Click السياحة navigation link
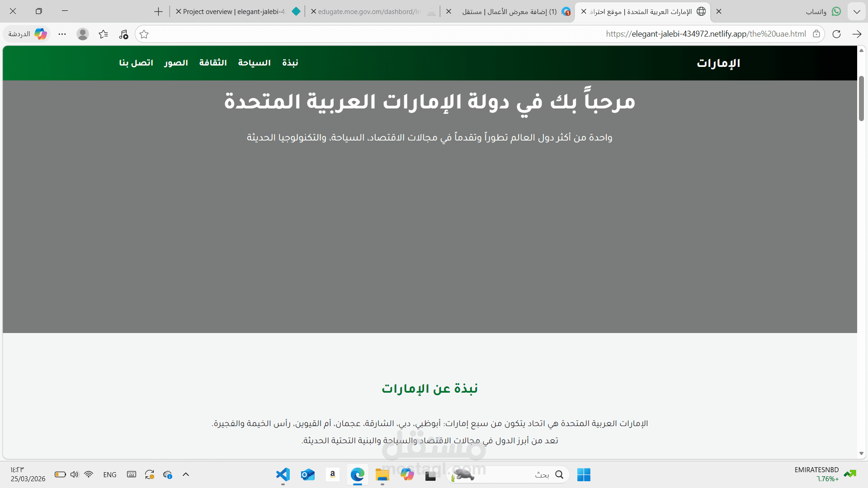Screen dimensions: 868x488 254,63
